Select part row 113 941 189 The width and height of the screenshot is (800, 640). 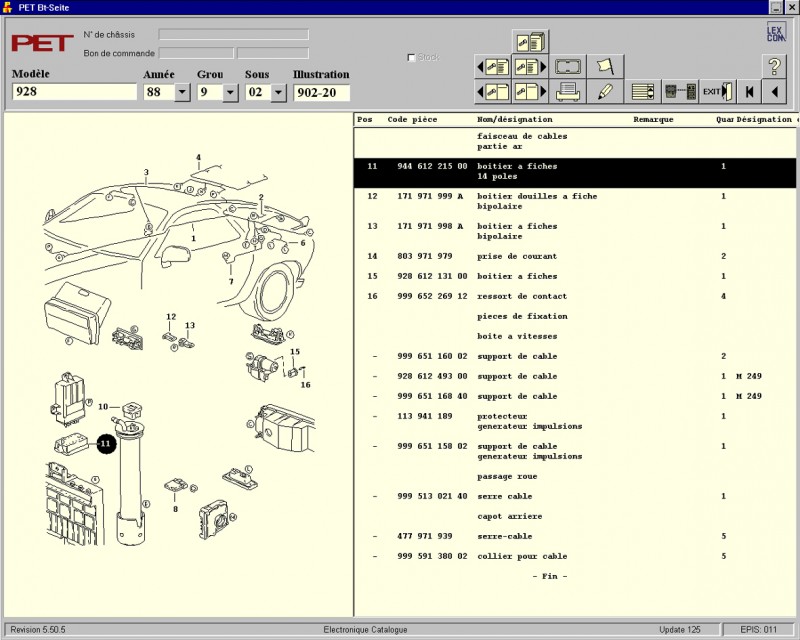pyautogui.click(x=575, y=421)
